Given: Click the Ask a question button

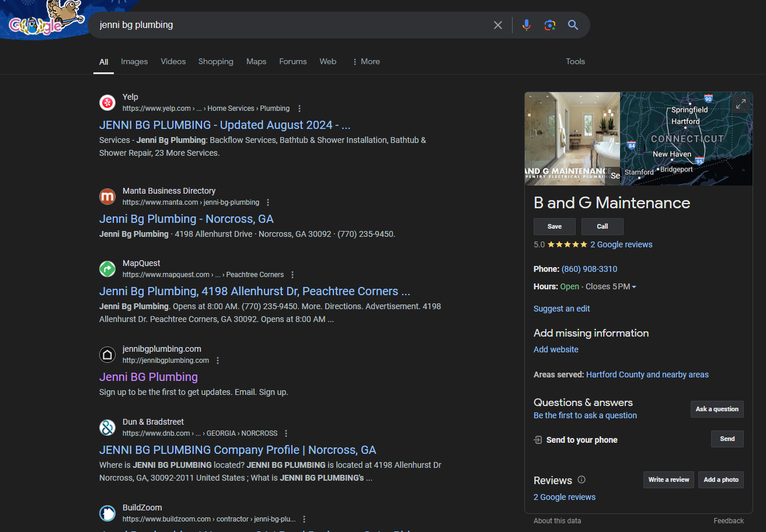Looking at the screenshot, I should pos(717,409).
